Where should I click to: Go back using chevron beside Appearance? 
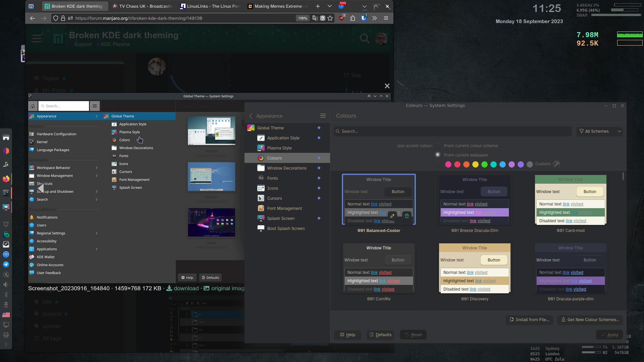[x=251, y=116]
